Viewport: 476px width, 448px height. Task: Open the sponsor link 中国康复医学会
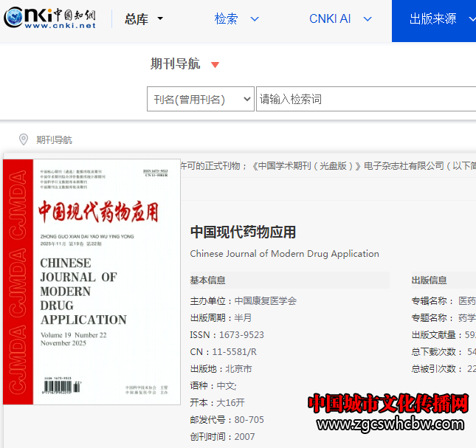point(266,301)
